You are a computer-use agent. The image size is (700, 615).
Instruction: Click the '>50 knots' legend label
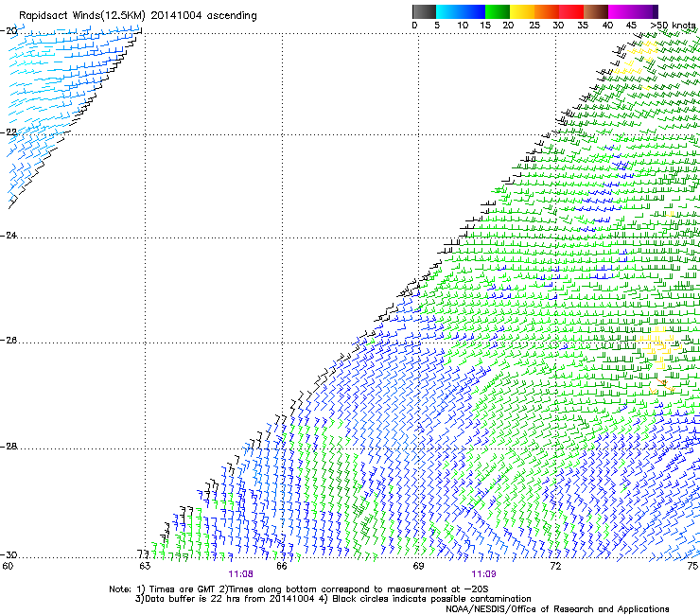(673, 26)
